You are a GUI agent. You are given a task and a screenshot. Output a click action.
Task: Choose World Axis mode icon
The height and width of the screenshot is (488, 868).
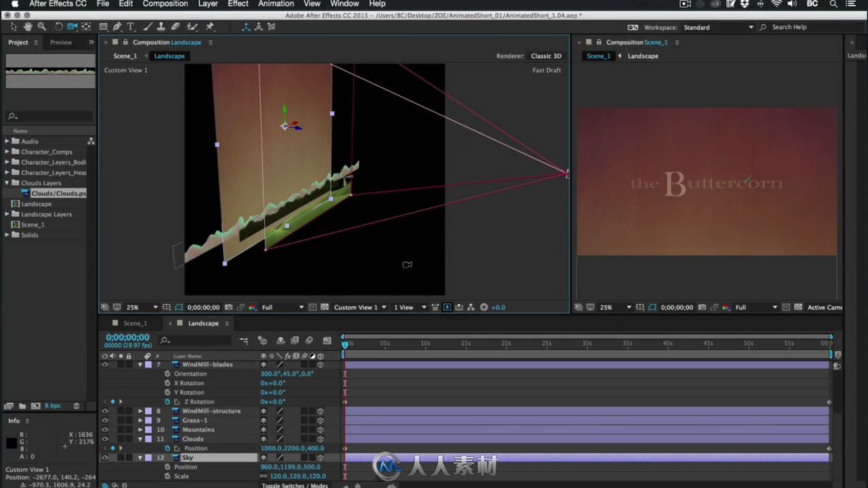click(258, 26)
